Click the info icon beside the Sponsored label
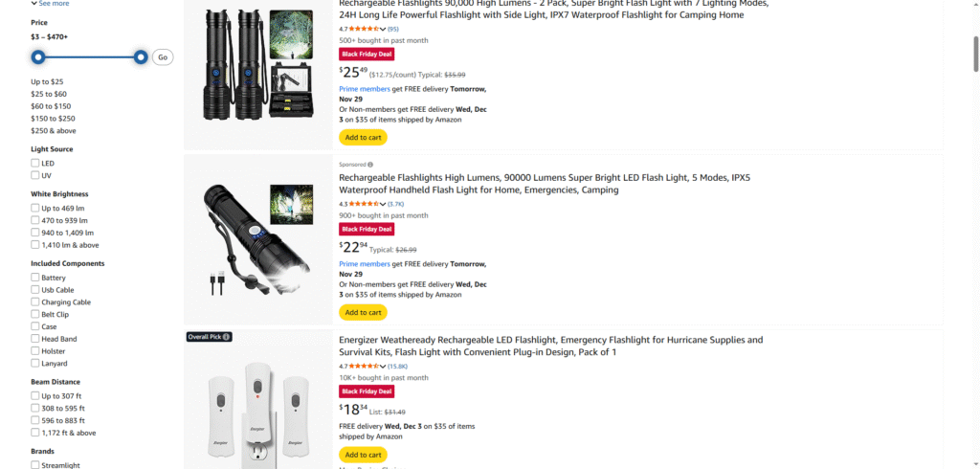The width and height of the screenshot is (980, 469). tap(370, 165)
